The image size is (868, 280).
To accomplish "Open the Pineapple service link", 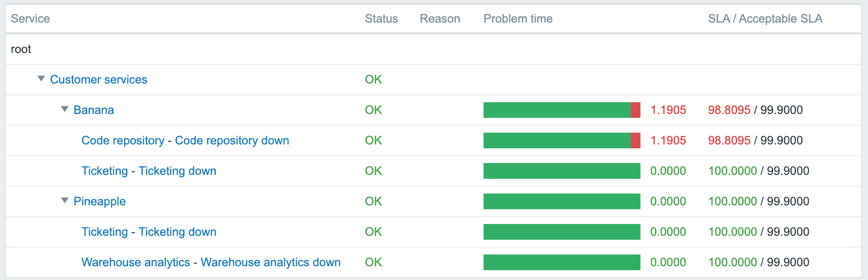I will coord(100,201).
